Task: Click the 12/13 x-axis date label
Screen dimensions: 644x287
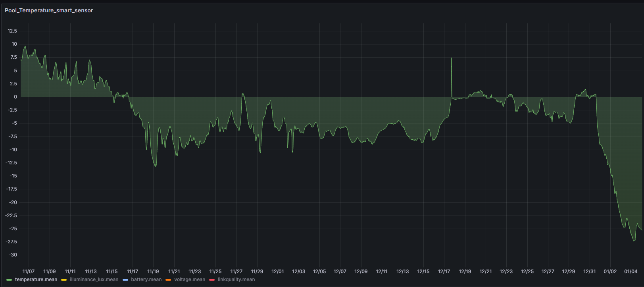Action: coord(402,272)
